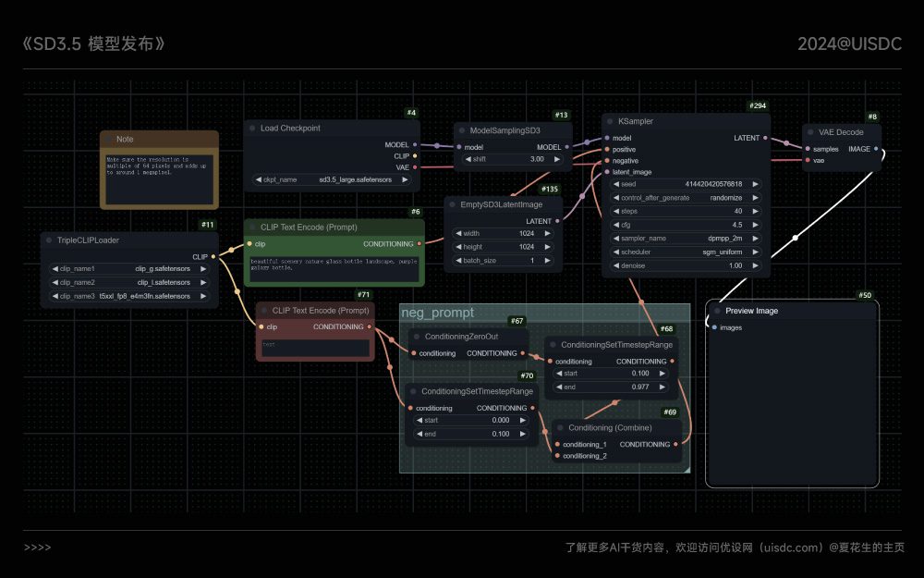Collapse the Note node via its title dot
924x578 pixels.
[x=110, y=140]
